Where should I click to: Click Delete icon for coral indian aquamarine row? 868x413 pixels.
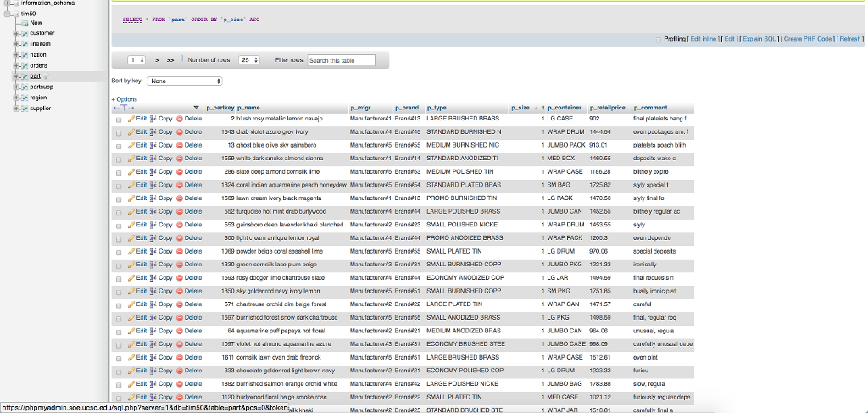pyautogui.click(x=180, y=185)
